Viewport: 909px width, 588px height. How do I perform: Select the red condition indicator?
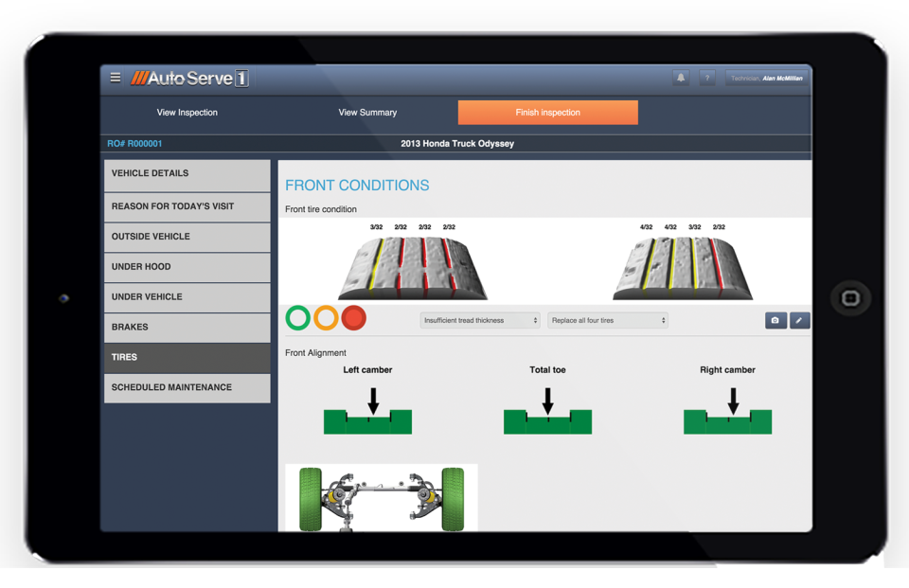[352, 318]
